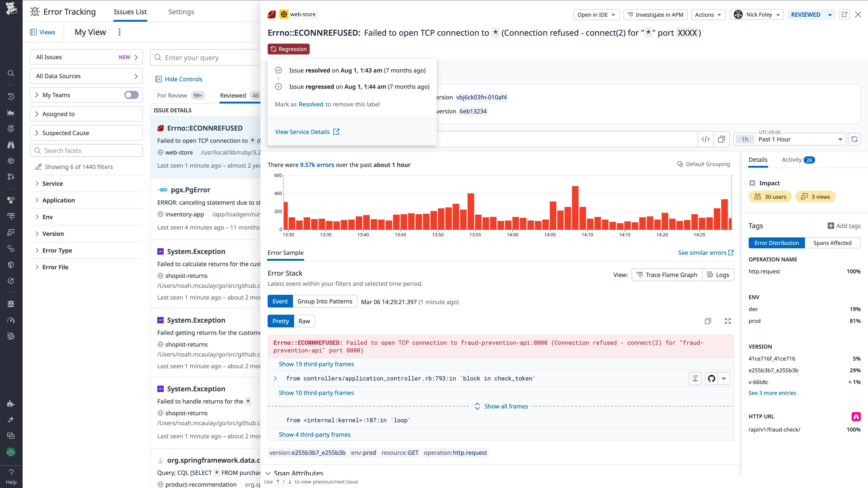The height and width of the screenshot is (488, 868).
Task: Switch the error stack to Raw view
Action: click(x=304, y=321)
